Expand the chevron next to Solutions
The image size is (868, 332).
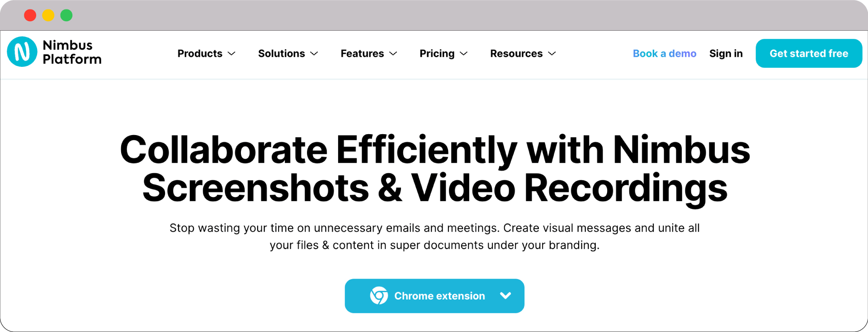[x=315, y=54]
